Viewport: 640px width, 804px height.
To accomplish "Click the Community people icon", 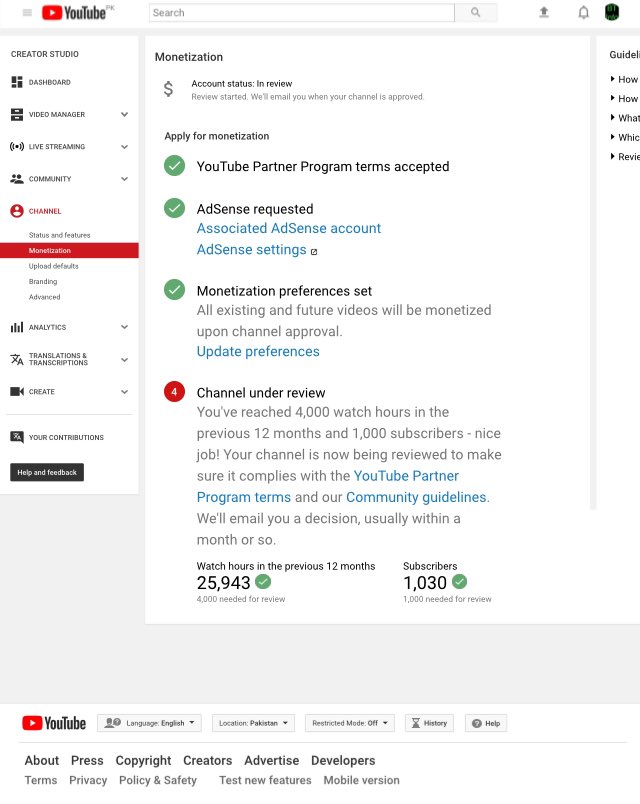I will point(17,179).
